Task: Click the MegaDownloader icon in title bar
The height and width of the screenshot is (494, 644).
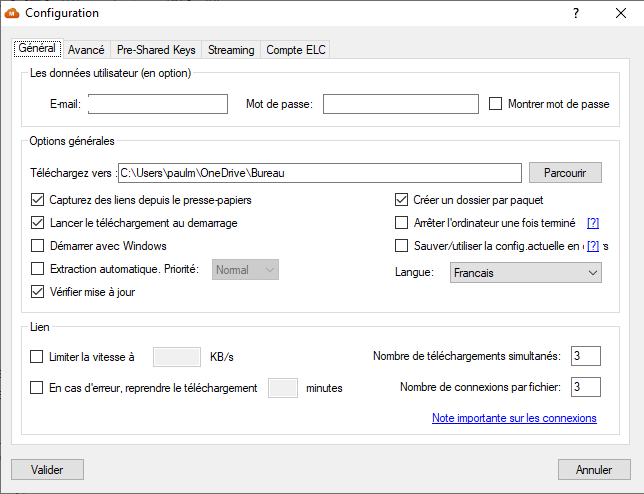Action: (13, 13)
